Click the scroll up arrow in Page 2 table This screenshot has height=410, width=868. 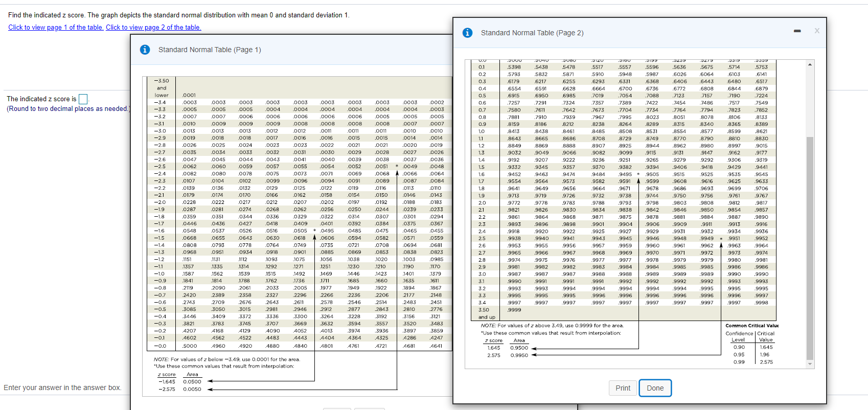pos(810,64)
